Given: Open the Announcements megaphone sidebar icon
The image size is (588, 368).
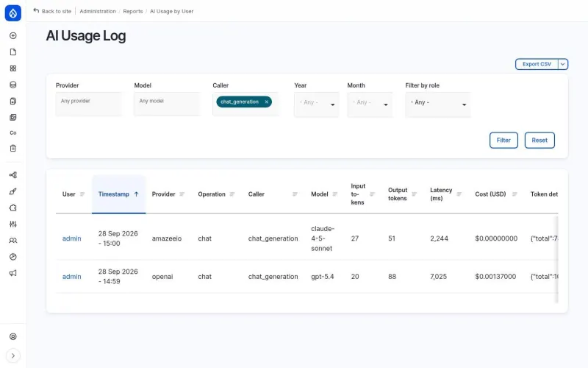Looking at the screenshot, I should tap(12, 273).
